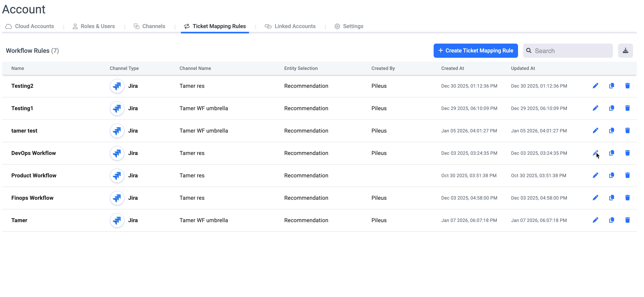Screen dimensions: 644x297
Task: Edit the Finops Workflow rule
Action: tap(595, 198)
